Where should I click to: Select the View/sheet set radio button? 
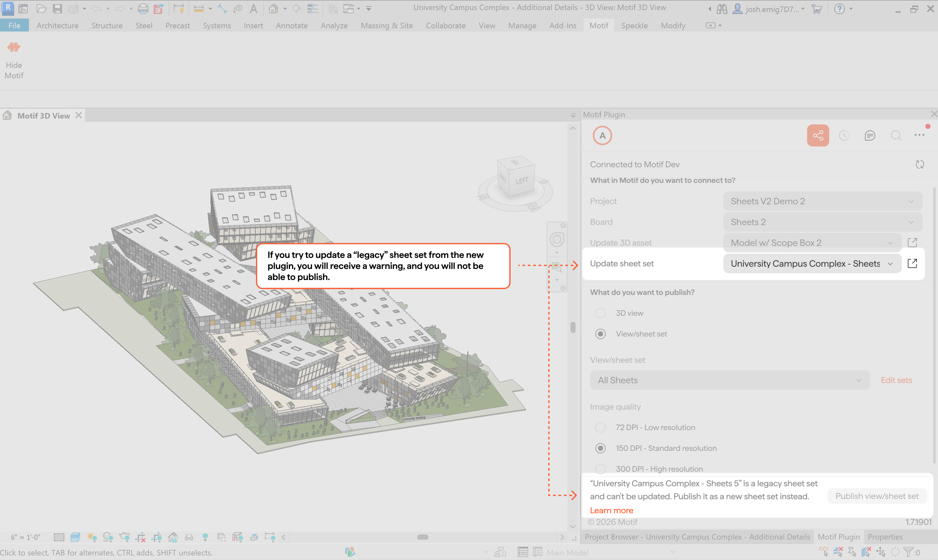click(600, 334)
